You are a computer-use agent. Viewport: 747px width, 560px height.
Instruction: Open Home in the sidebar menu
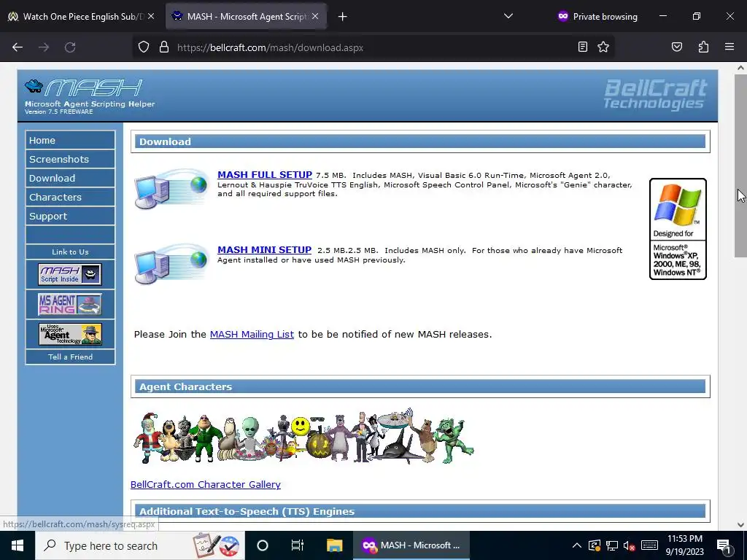[x=70, y=140]
